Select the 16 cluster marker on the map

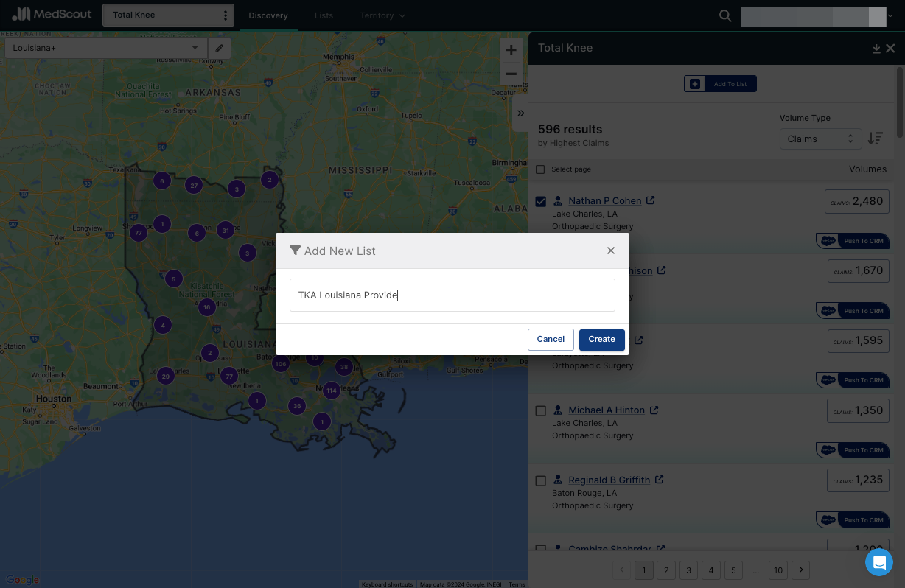[x=207, y=307]
